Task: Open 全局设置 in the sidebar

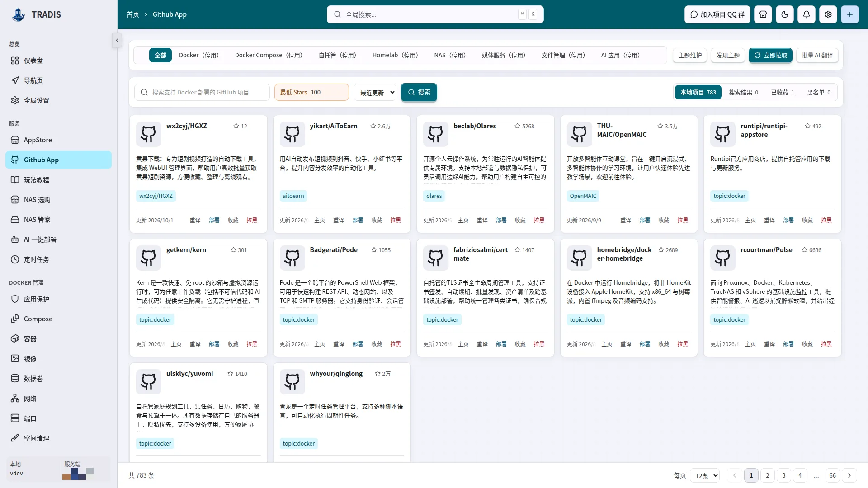Action: point(58,100)
